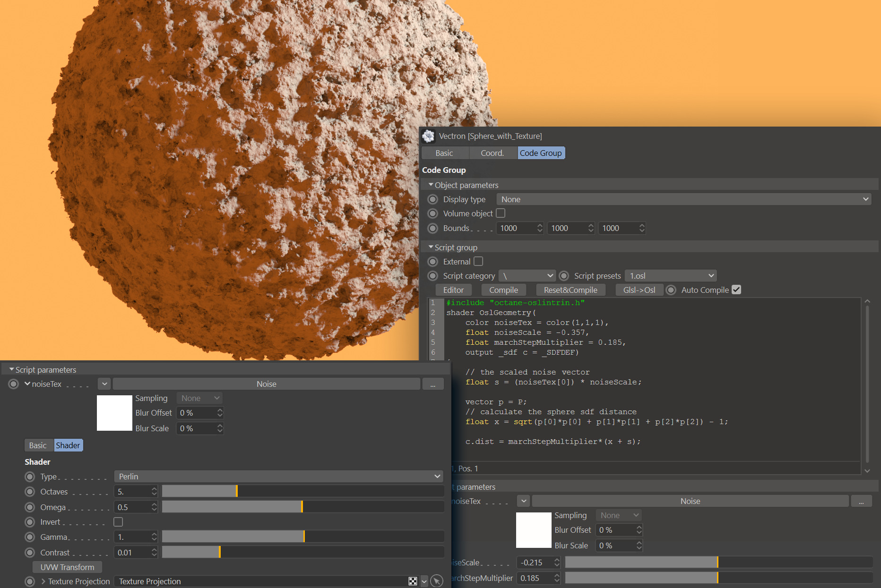Screen dimensions: 881x588
Task: Enable the Invert option in Shader settings
Action: (118, 522)
